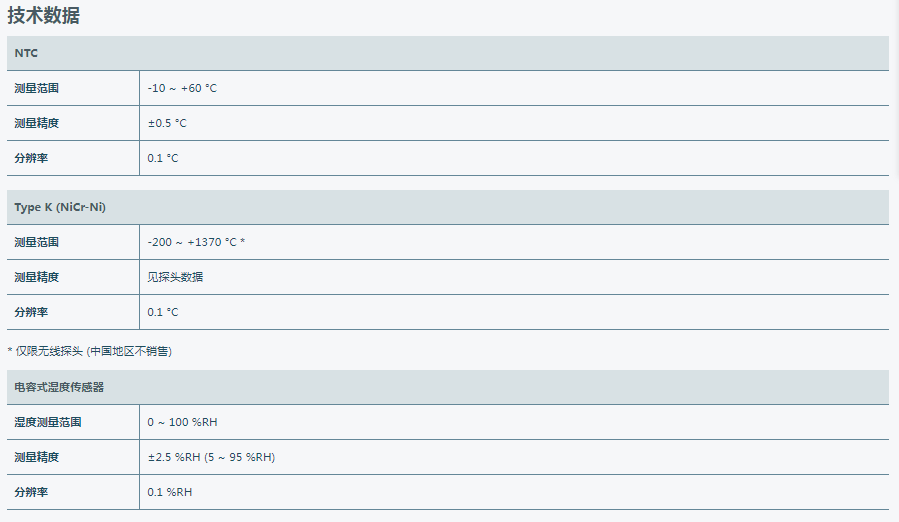Select the -10 ~ +60 °C value

[182, 88]
